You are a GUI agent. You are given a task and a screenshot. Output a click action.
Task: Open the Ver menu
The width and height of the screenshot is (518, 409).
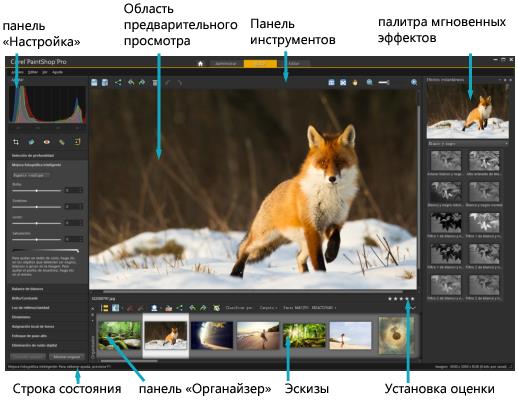point(45,72)
